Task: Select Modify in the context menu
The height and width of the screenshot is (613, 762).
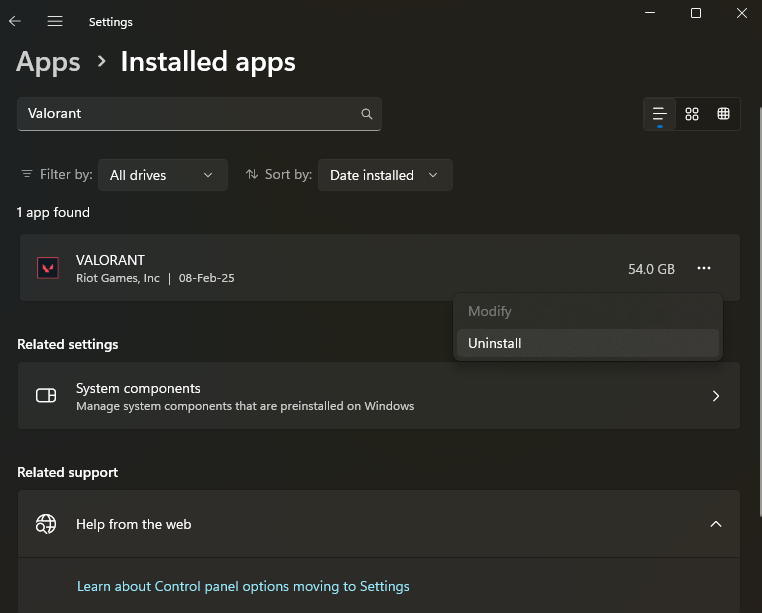Action: coord(490,311)
